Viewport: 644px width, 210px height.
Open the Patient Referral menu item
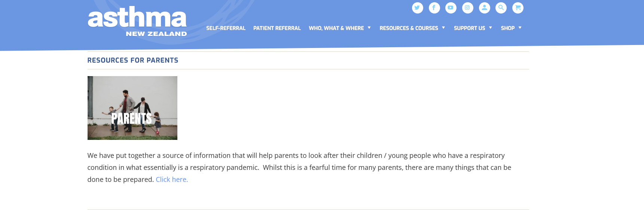[277, 28]
